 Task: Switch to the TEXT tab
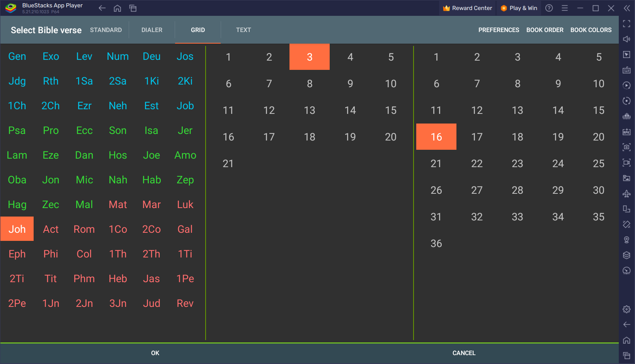pos(243,30)
